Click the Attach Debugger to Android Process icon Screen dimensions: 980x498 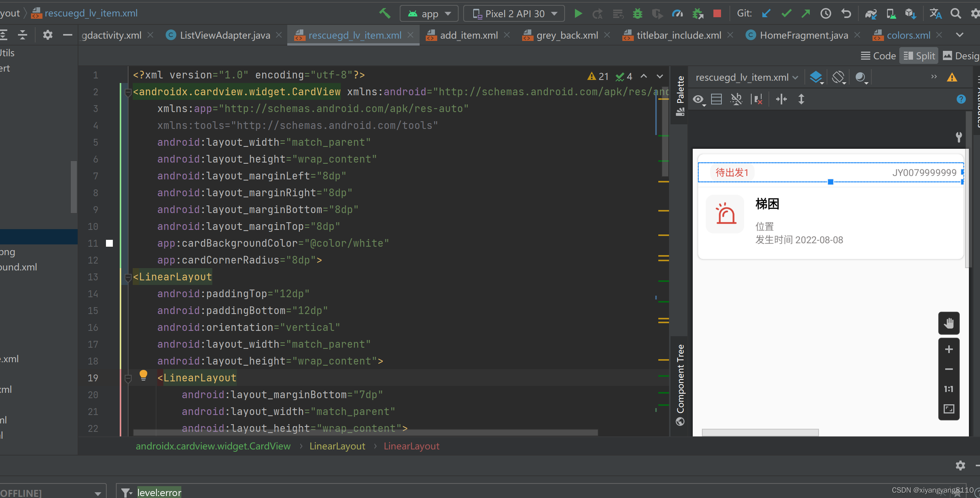pos(698,14)
